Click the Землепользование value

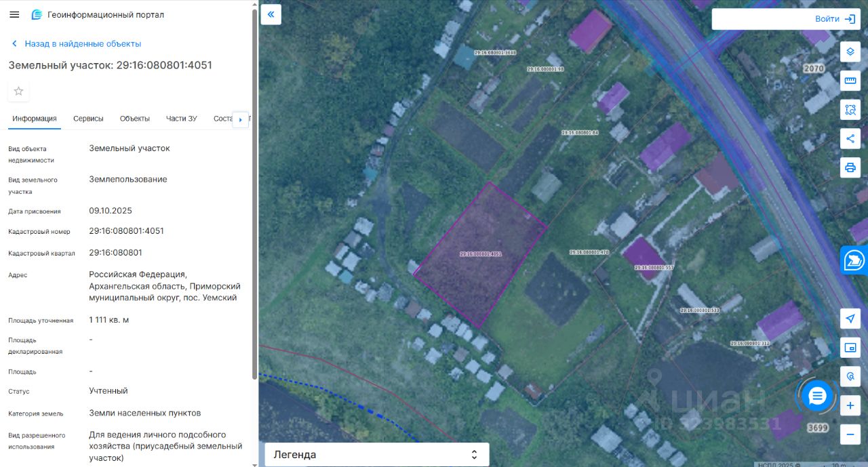127,180
